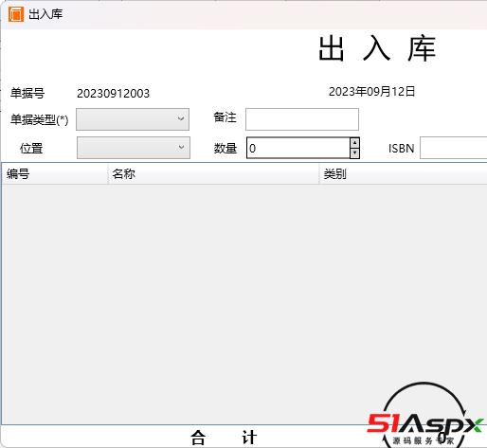Decrease 数量 with down arrow

tap(355, 153)
